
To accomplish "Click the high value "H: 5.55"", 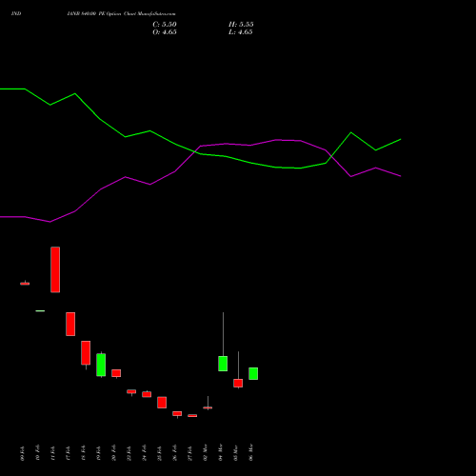I will click(241, 25).
